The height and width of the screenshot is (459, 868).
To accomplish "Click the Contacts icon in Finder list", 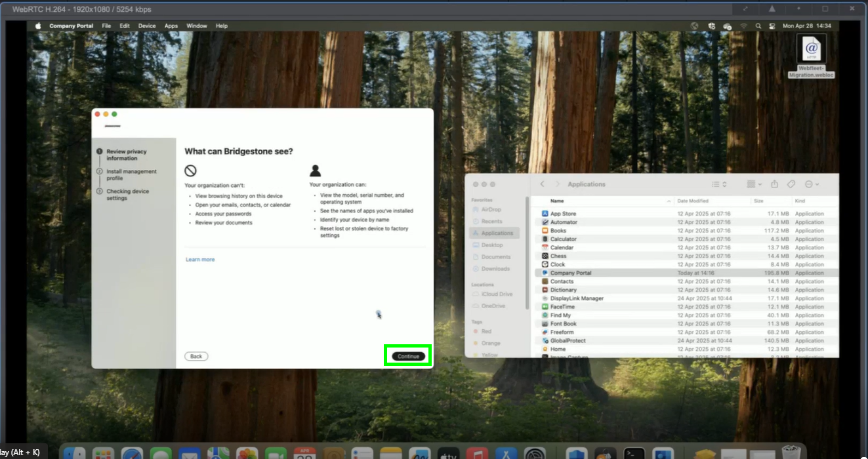I will [545, 281].
